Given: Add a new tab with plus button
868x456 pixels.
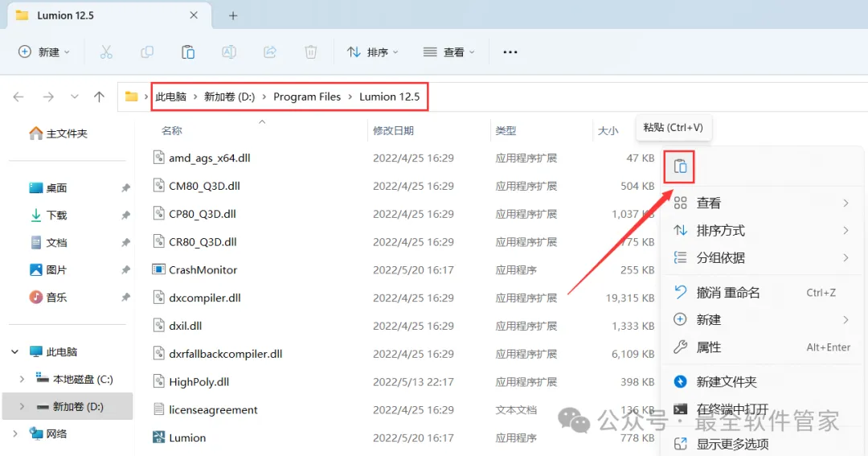Looking at the screenshot, I should coord(233,16).
